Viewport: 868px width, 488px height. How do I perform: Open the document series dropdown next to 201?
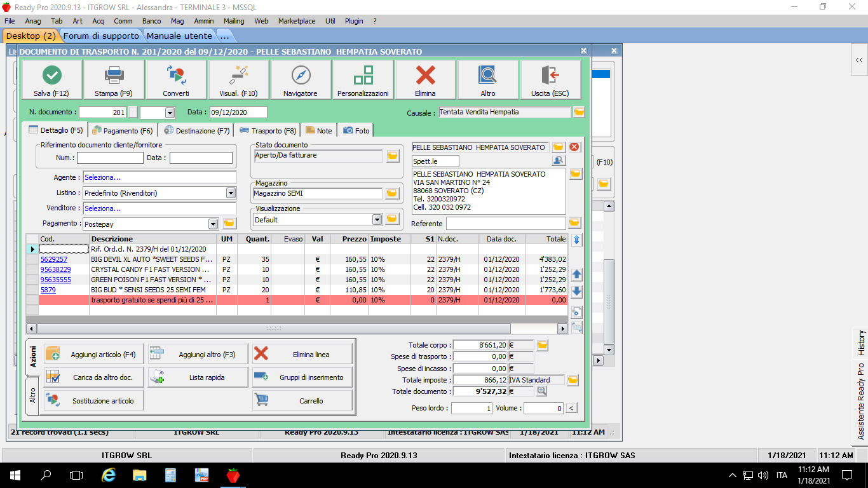click(x=170, y=112)
